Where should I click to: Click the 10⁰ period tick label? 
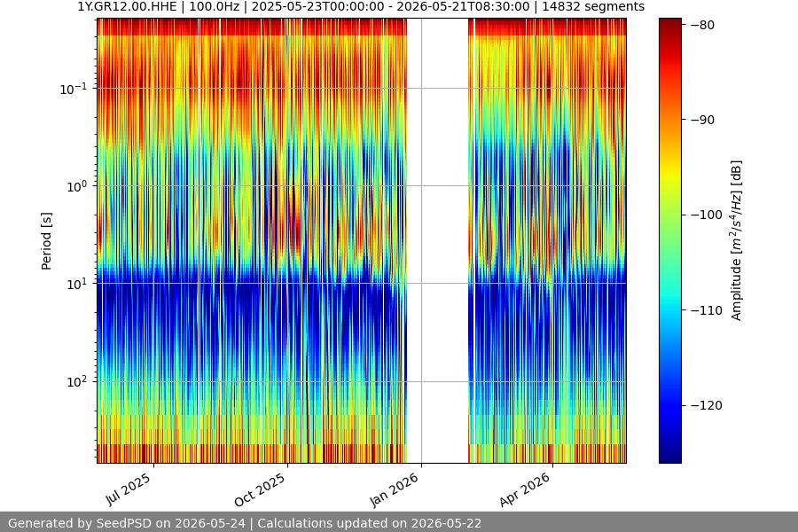coord(77,186)
